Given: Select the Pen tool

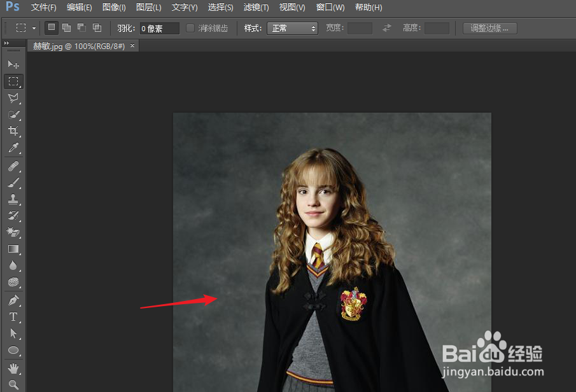Looking at the screenshot, I should pyautogui.click(x=13, y=300).
